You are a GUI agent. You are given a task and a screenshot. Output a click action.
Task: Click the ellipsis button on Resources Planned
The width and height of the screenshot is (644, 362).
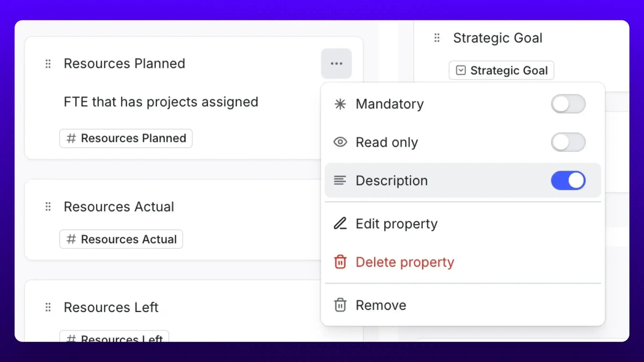tap(336, 63)
